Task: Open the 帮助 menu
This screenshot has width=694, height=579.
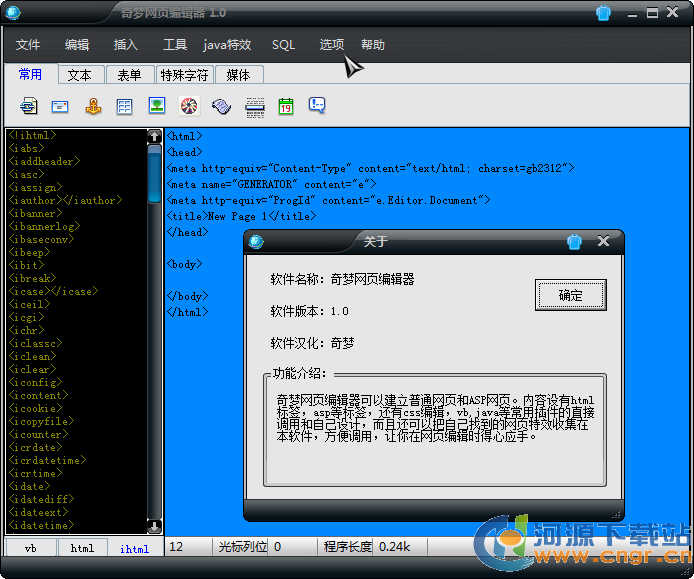Action: point(372,45)
